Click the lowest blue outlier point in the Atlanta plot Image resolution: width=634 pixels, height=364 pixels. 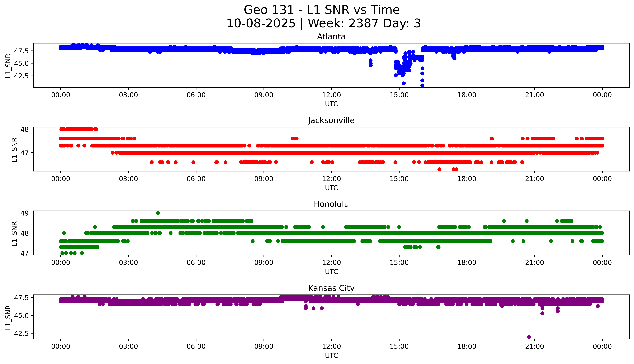[x=422, y=85]
